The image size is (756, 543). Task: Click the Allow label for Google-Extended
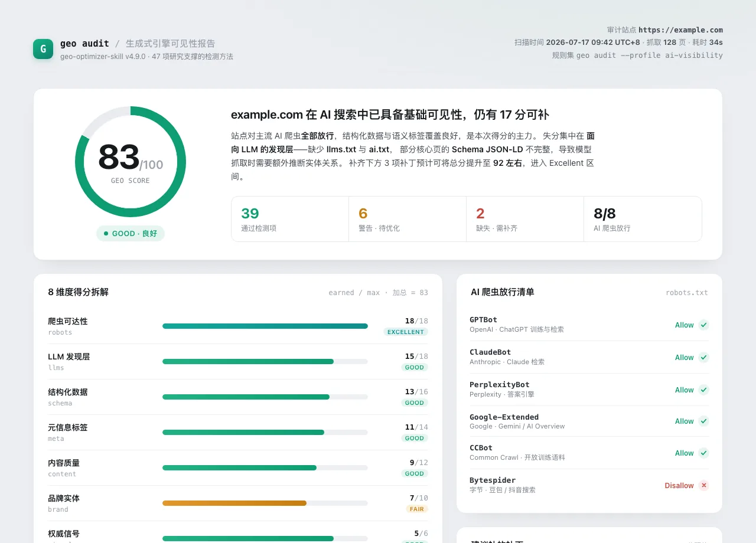685,421
